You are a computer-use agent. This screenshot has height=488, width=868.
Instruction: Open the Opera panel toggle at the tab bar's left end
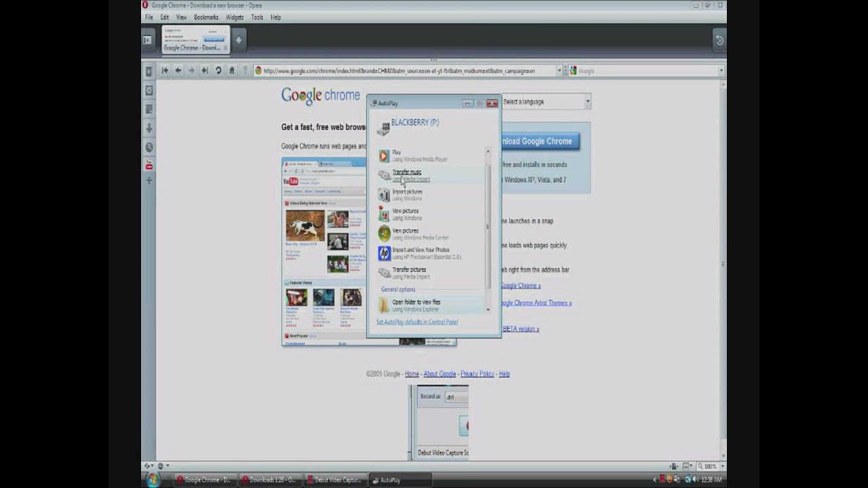pyautogui.click(x=147, y=40)
